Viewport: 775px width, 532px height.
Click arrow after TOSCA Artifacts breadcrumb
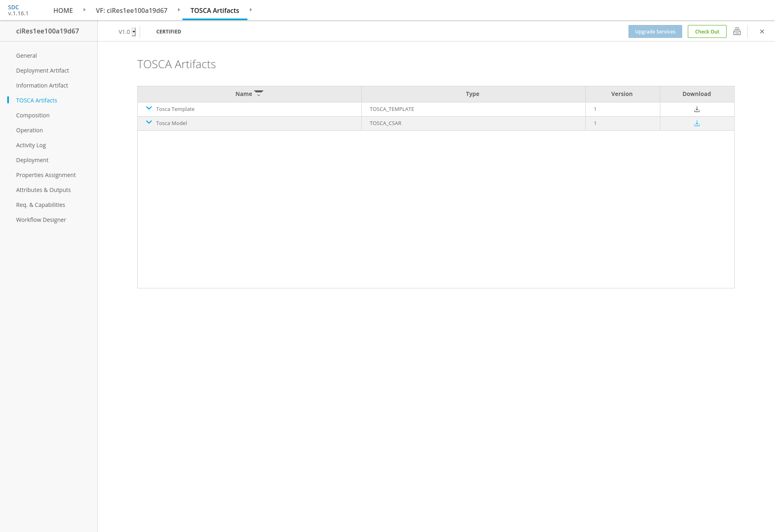(251, 10)
